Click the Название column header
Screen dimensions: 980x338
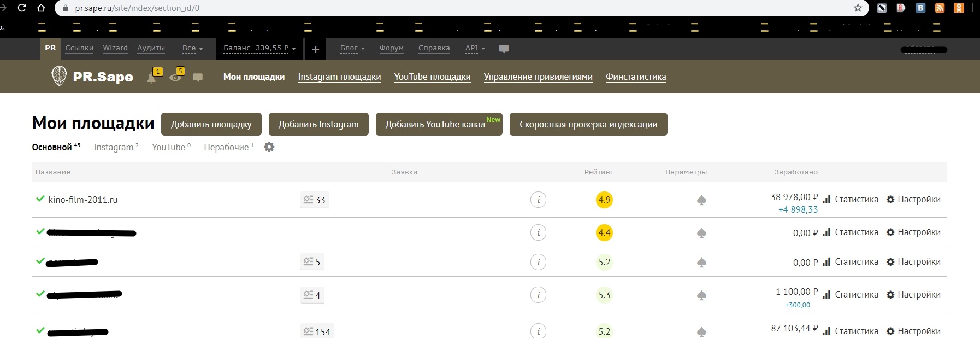click(52, 172)
